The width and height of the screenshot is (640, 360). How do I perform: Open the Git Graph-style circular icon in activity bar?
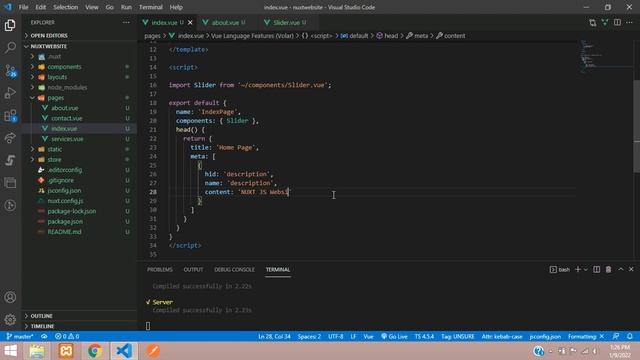coord(10,205)
